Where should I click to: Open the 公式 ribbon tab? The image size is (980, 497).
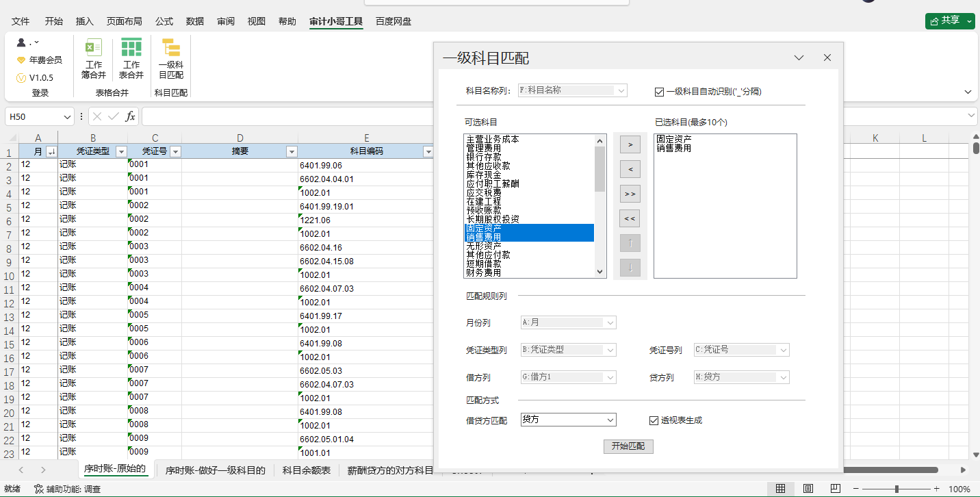click(164, 21)
